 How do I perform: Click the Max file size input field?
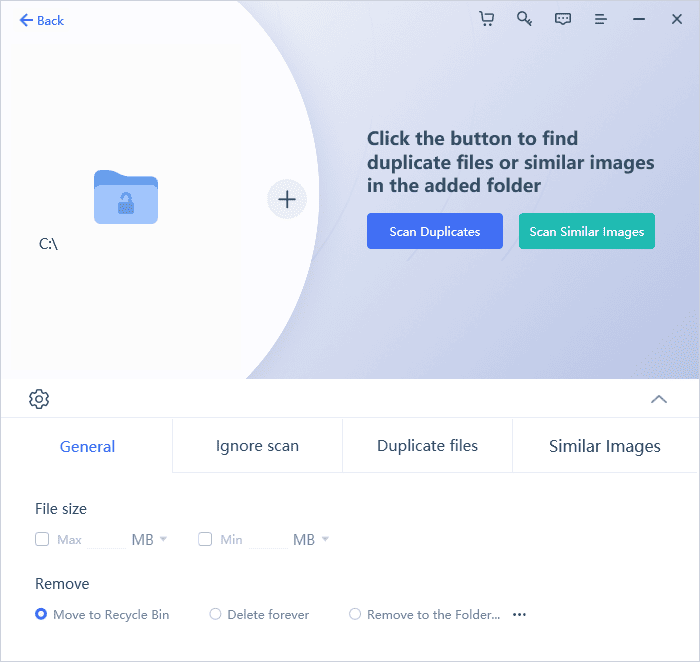point(106,539)
